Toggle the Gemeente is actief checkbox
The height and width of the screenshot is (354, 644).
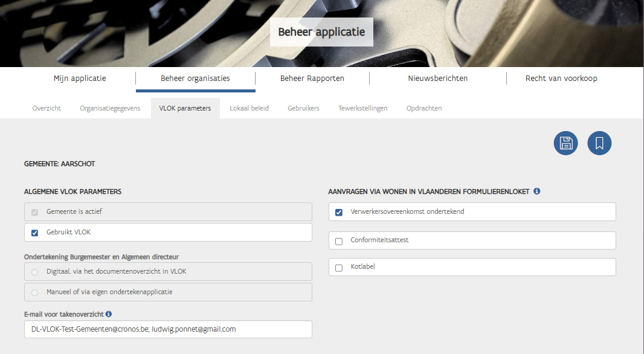[34, 212]
